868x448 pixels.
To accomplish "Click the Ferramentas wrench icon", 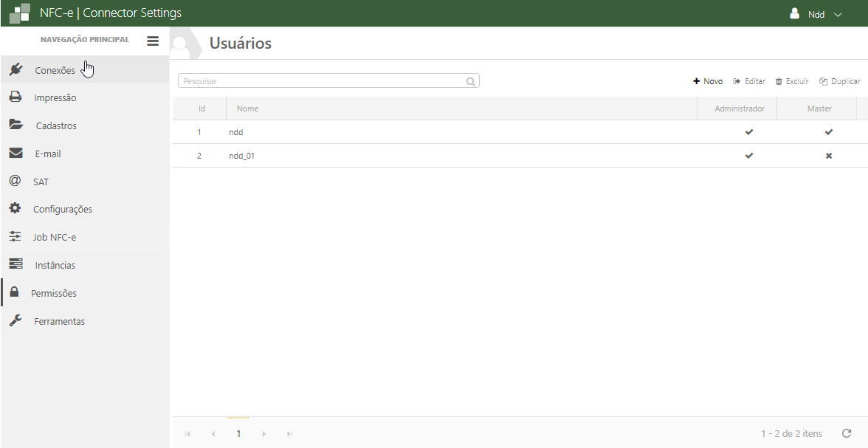I will pyautogui.click(x=15, y=321).
